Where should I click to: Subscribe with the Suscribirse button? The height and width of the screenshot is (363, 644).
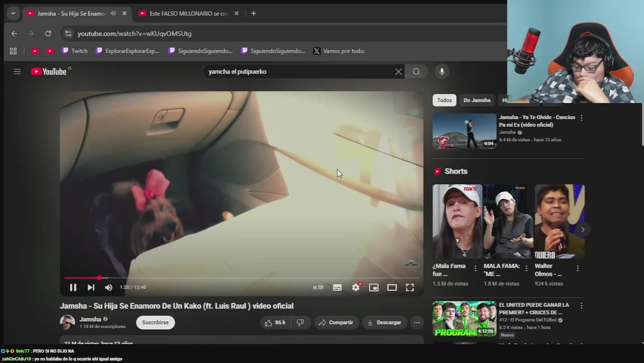point(155,323)
